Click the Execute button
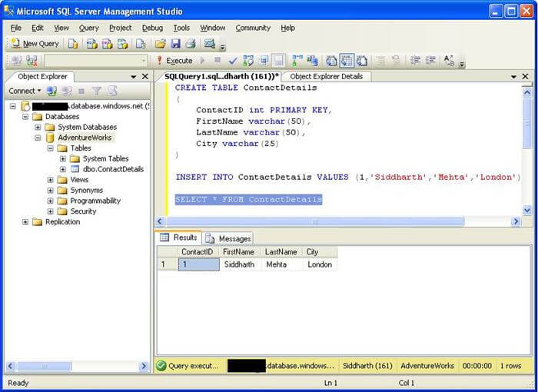 (174, 61)
